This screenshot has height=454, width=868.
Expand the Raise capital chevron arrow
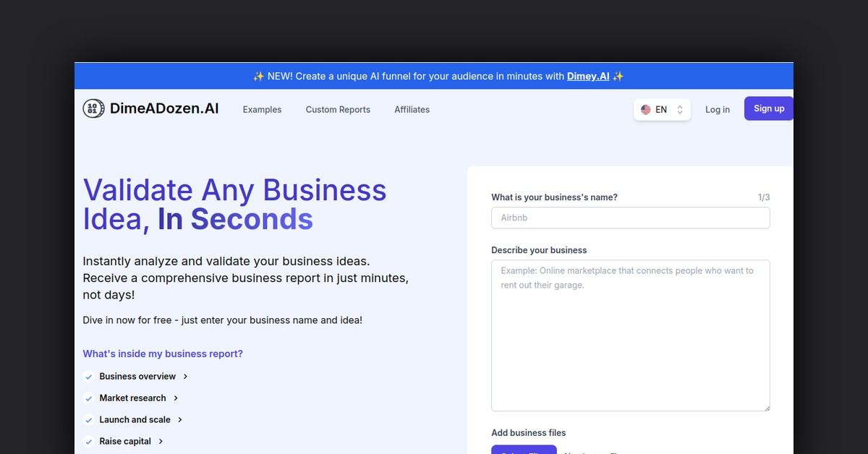161,442
